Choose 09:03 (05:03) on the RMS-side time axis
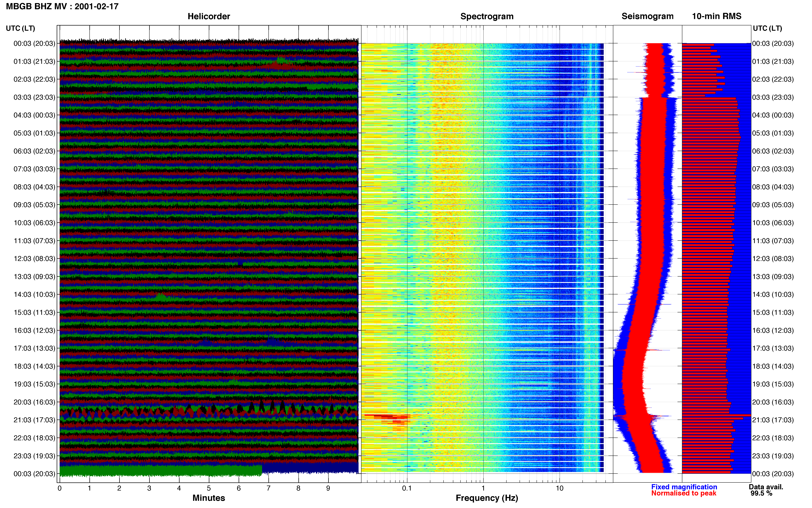The height and width of the screenshot is (508, 812). [773, 205]
